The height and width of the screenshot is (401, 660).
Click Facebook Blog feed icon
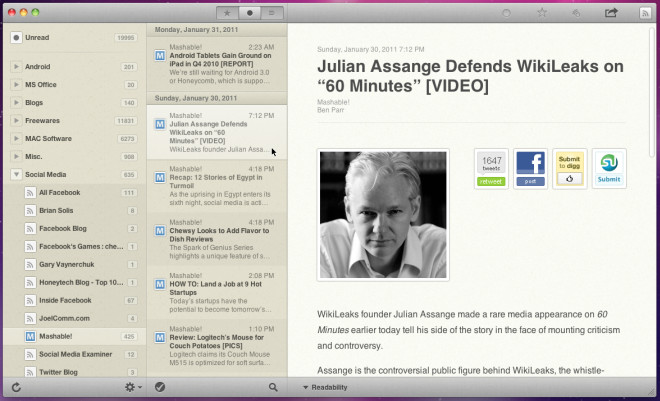30,228
